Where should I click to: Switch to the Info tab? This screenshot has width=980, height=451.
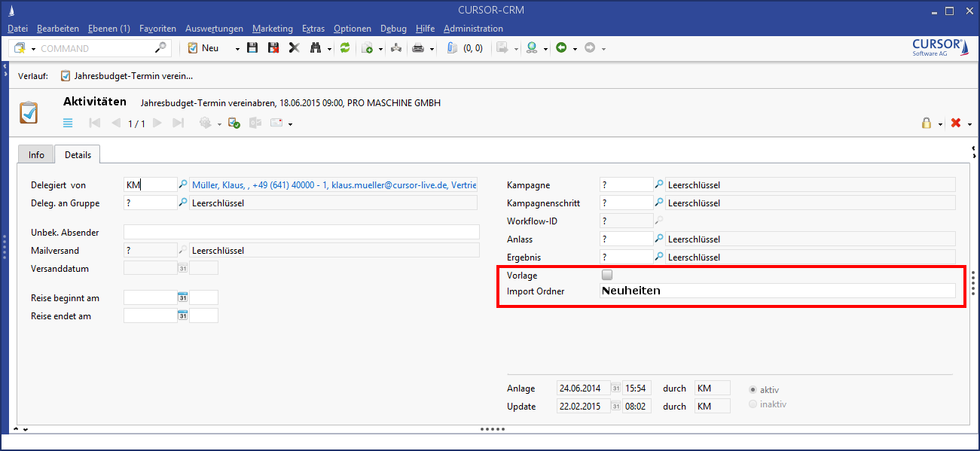pyautogui.click(x=36, y=154)
